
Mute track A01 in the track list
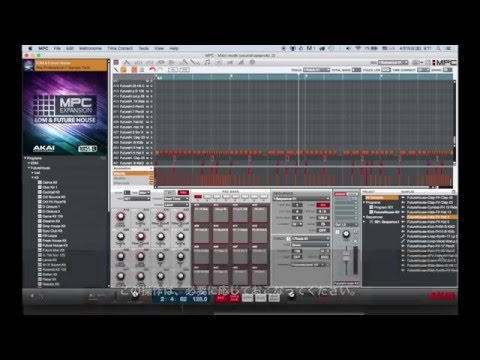(x=148, y=163)
